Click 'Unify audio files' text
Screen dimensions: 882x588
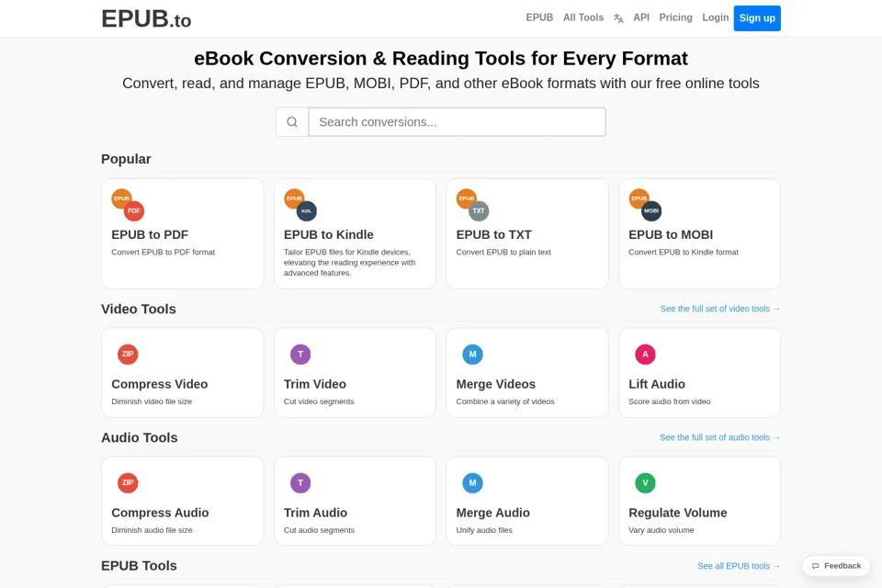(484, 530)
